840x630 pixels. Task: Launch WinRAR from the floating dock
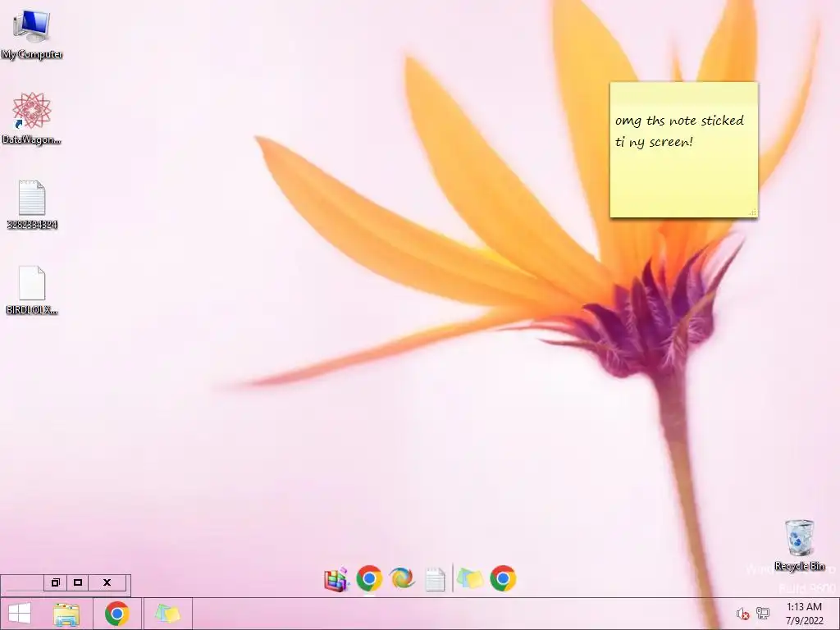[x=337, y=579]
